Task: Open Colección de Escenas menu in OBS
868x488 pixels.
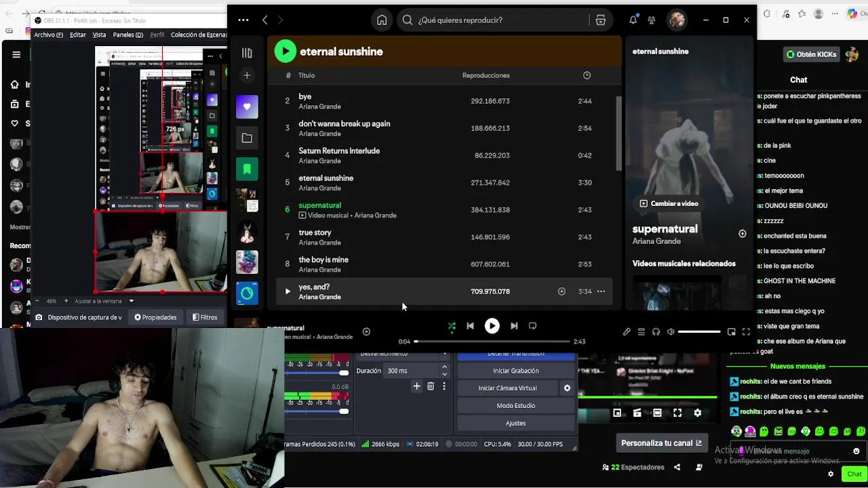Action: pos(199,35)
